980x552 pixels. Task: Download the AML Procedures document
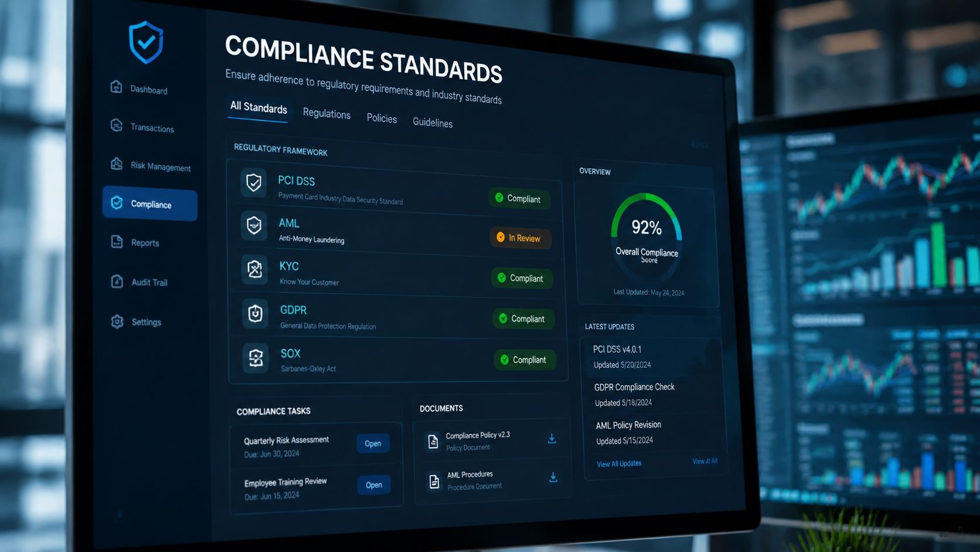(553, 478)
